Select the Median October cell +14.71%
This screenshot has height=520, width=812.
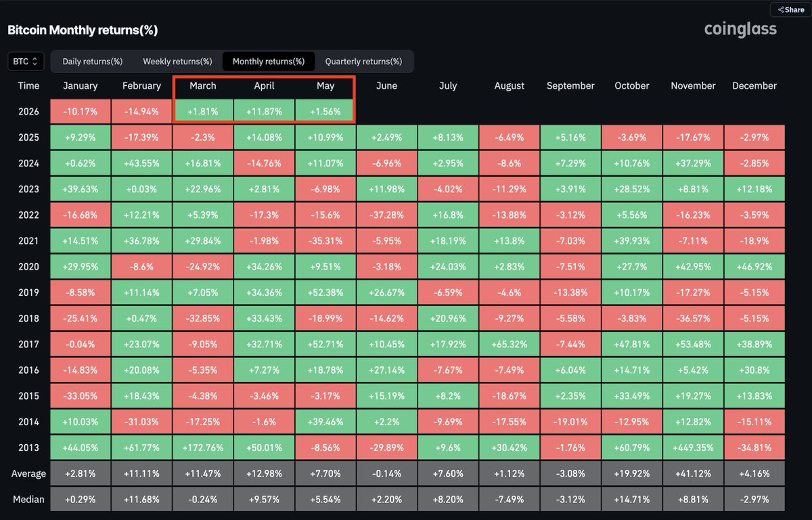(631, 499)
